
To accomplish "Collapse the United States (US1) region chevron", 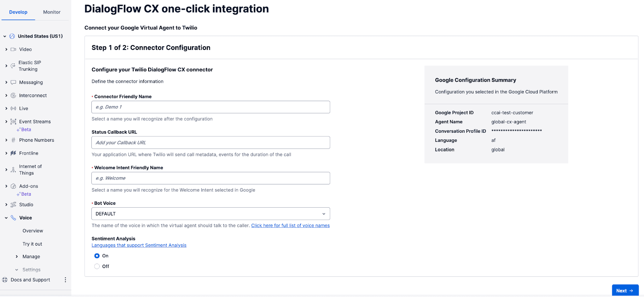I will 5,36.
